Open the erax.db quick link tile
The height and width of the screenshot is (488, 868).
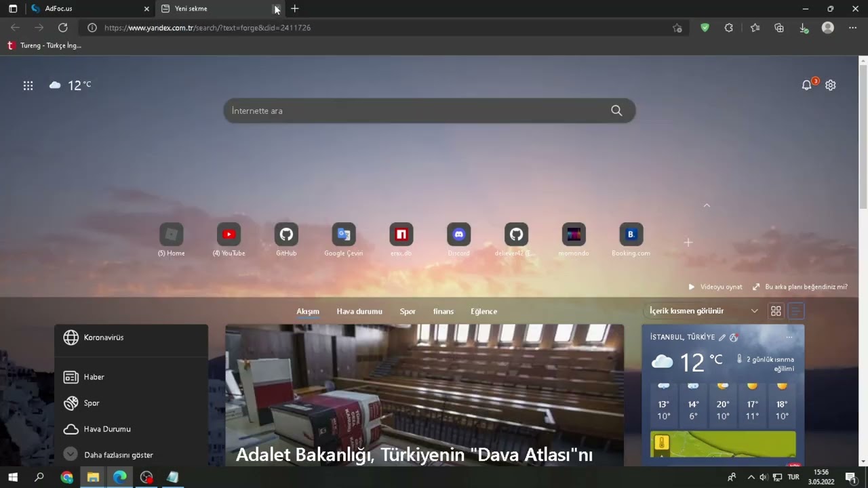[401, 240]
